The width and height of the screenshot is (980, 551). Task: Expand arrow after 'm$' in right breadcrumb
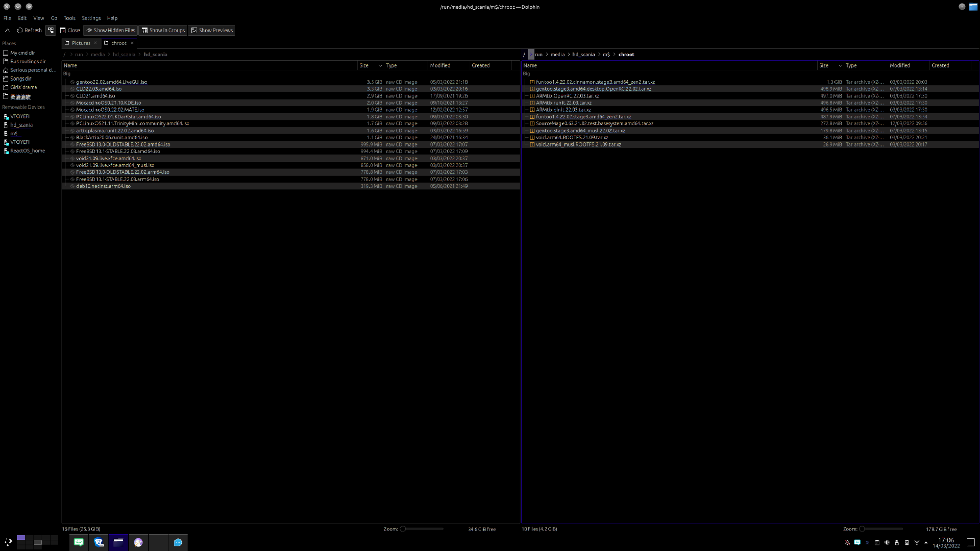614,54
